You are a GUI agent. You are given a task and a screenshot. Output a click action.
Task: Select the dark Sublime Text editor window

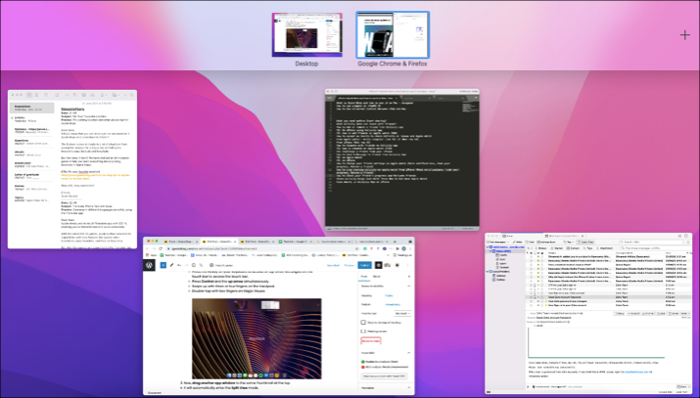coord(402,159)
